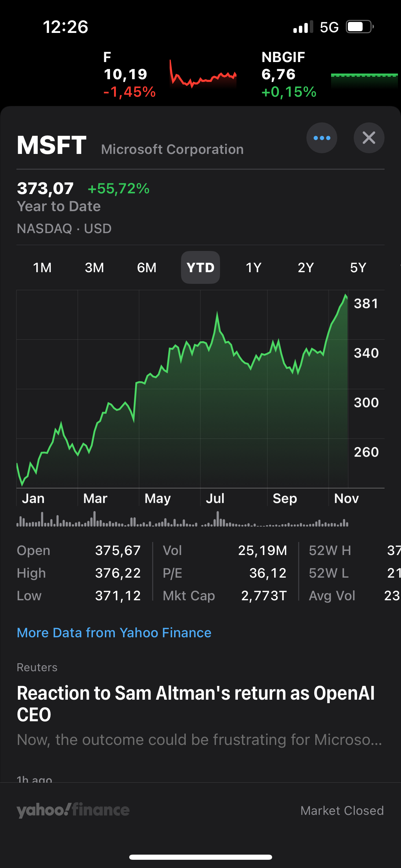Select the 3M time range

[94, 267]
